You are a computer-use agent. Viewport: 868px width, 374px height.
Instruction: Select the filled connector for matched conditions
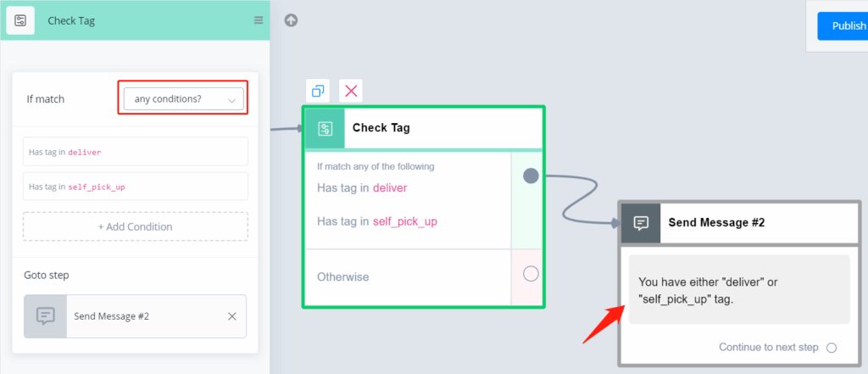(531, 176)
